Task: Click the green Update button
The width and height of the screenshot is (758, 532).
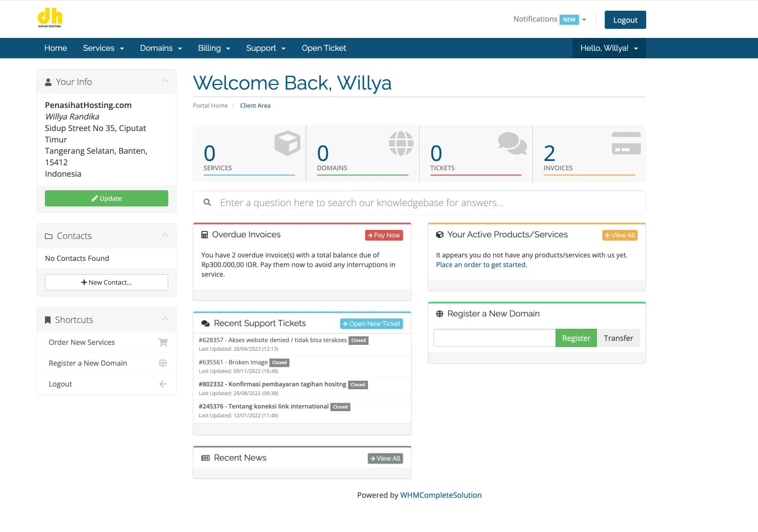Action: (x=106, y=198)
